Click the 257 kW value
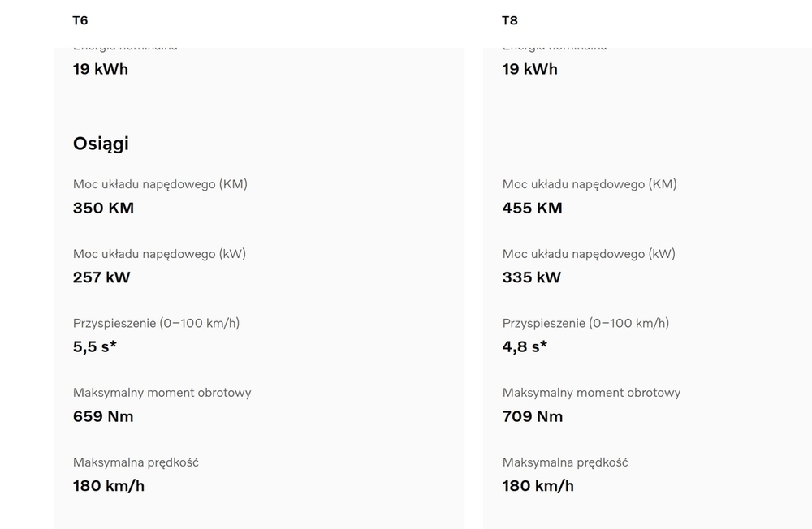812x529 pixels. [101, 277]
